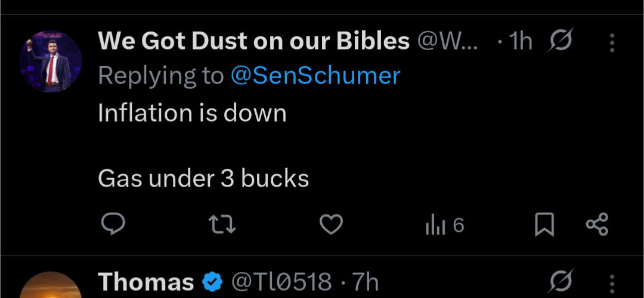Viewport: 644px width, 298px height.
Task: Open more options on Thomas's tweet
Action: [612, 281]
